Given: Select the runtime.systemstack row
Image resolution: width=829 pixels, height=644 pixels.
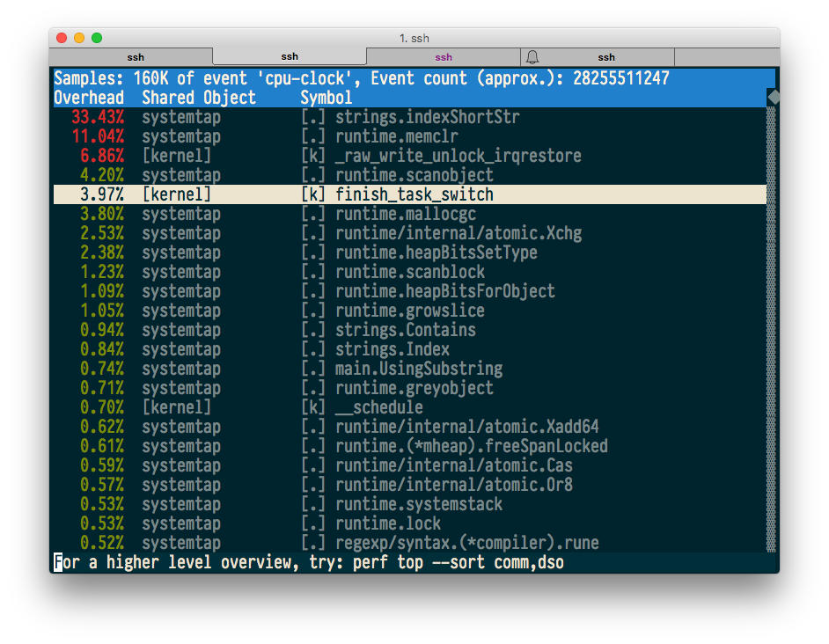Looking at the screenshot, I should pos(410,504).
